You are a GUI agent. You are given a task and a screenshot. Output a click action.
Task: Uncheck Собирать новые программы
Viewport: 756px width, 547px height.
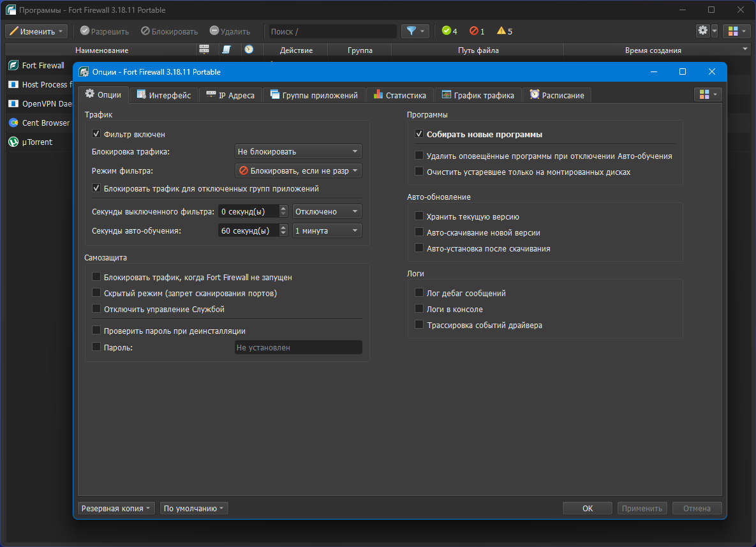(419, 134)
